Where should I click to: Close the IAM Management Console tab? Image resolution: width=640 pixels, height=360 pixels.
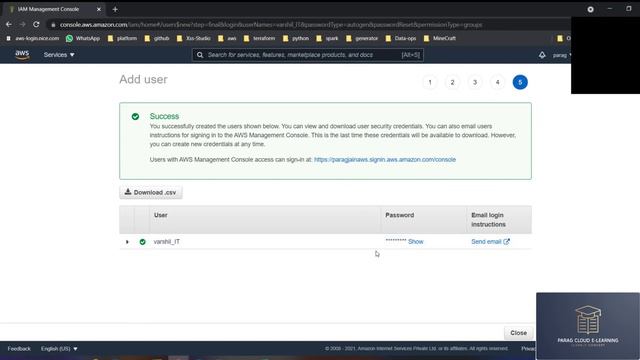pos(98,9)
